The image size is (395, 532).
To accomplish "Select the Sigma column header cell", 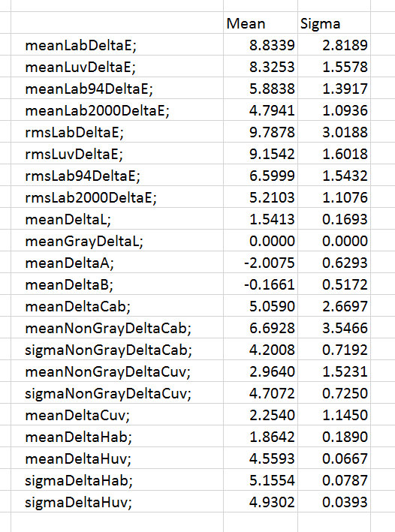I will (334, 23).
